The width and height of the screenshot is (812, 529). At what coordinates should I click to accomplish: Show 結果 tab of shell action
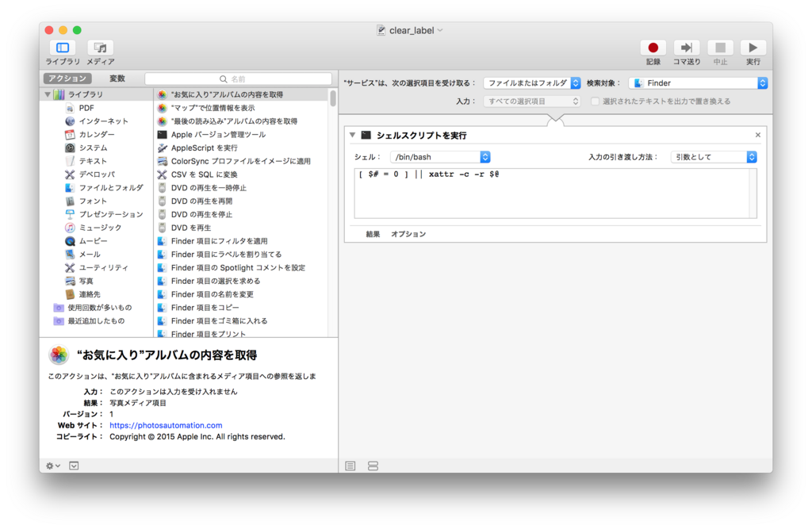[373, 234]
